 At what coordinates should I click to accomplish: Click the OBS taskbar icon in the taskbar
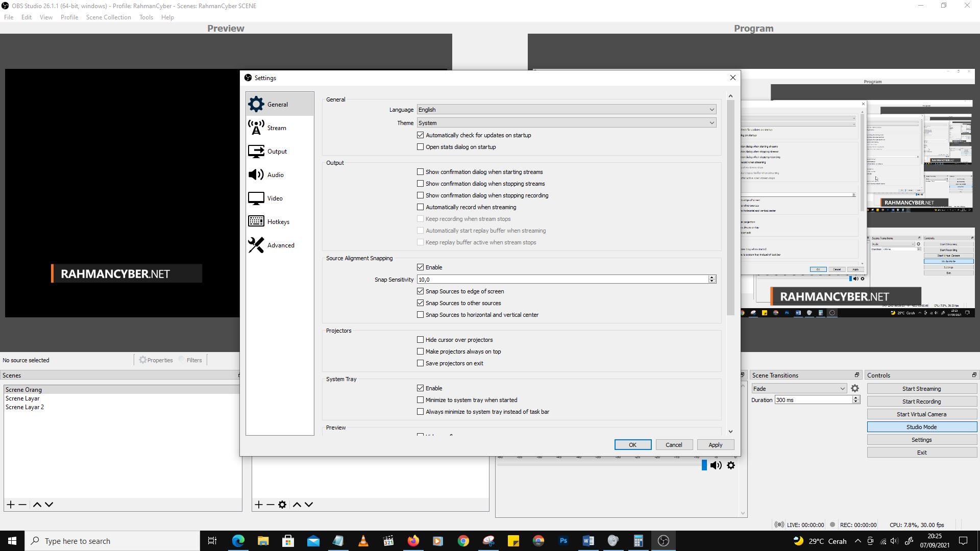coord(664,541)
